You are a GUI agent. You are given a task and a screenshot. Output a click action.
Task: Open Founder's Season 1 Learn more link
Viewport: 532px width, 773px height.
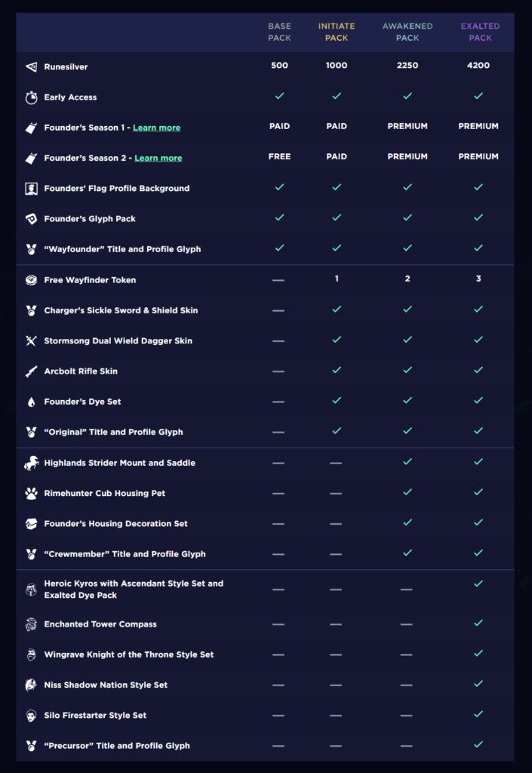click(156, 128)
